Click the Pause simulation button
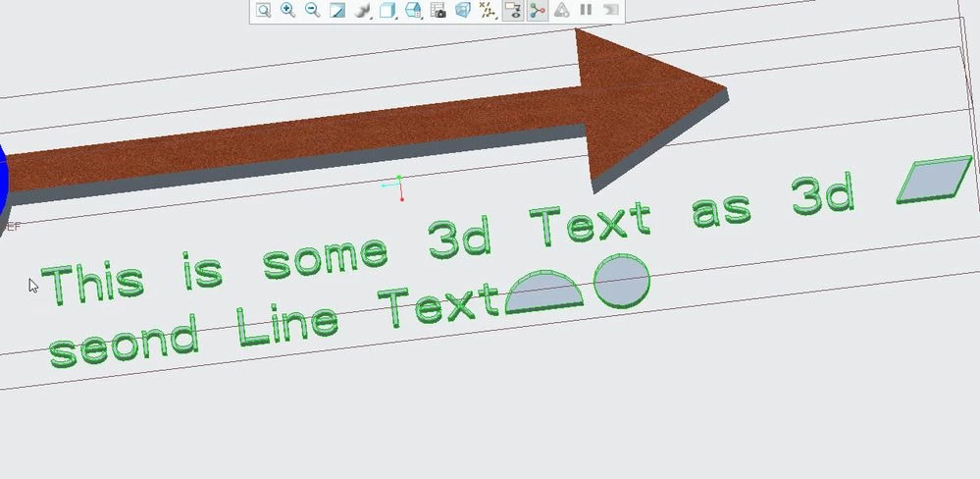Image resolution: width=980 pixels, height=479 pixels. click(586, 10)
